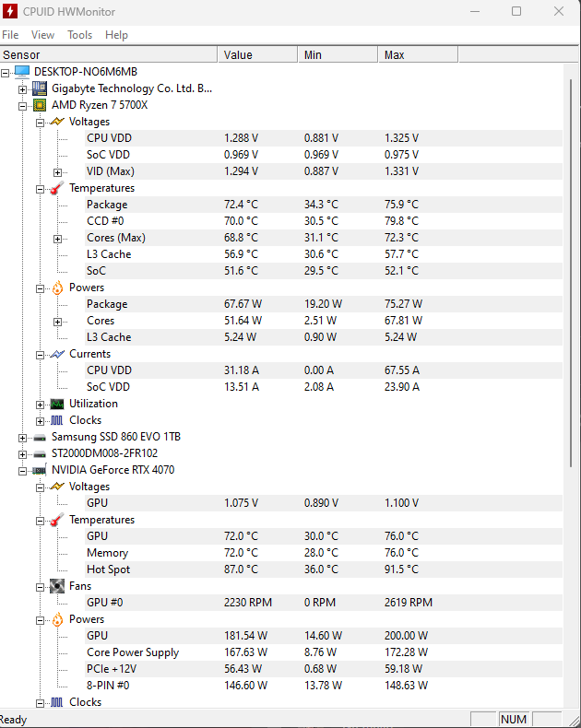Click the Samsung SSD 860 EVO drive icon
Screen dimensions: 581x728
click(40, 437)
